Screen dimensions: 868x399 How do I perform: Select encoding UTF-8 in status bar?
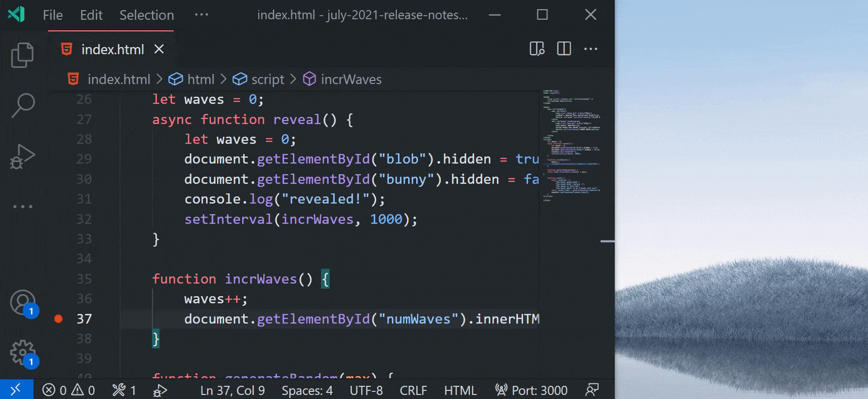tap(366, 390)
